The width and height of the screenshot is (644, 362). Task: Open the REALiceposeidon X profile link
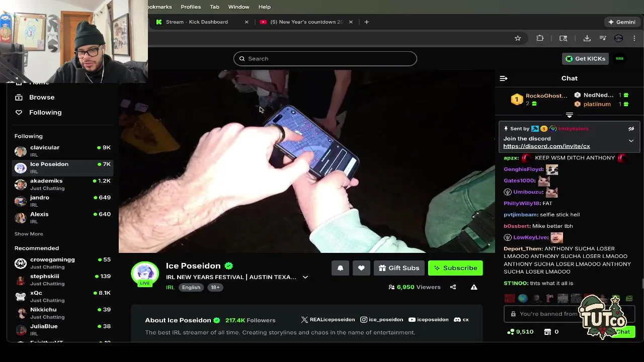tap(328, 320)
